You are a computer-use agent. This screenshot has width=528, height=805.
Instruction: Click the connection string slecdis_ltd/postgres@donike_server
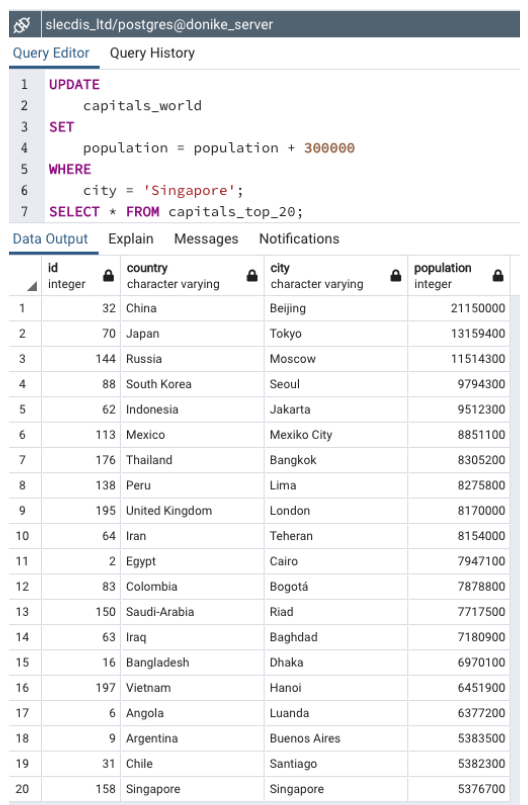tap(159, 25)
